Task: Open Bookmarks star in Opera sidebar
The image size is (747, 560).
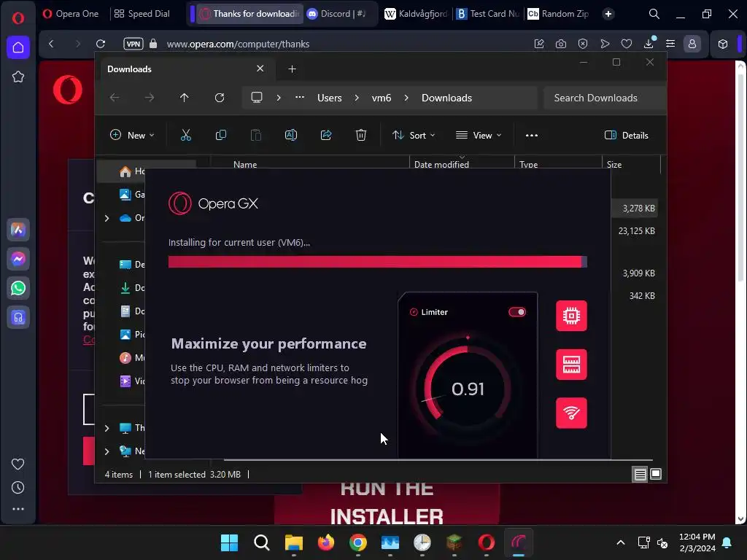Action: (x=18, y=77)
